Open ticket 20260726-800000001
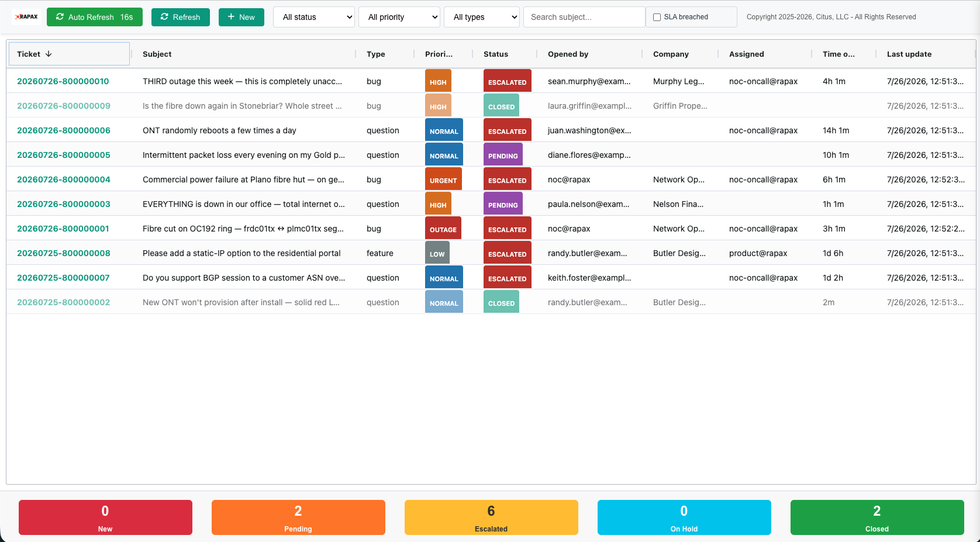Viewport: 980px width, 542px height. point(63,229)
